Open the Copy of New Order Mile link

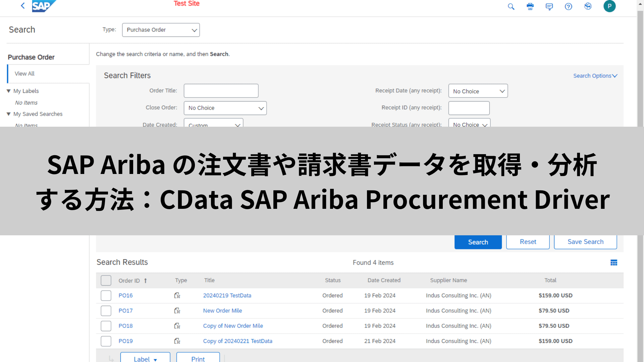pyautogui.click(x=233, y=326)
